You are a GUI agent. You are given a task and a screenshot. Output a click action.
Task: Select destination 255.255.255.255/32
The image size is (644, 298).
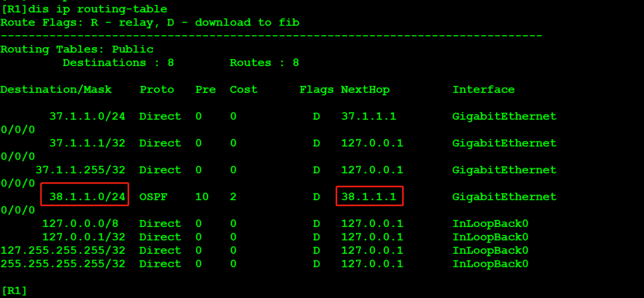(x=63, y=264)
